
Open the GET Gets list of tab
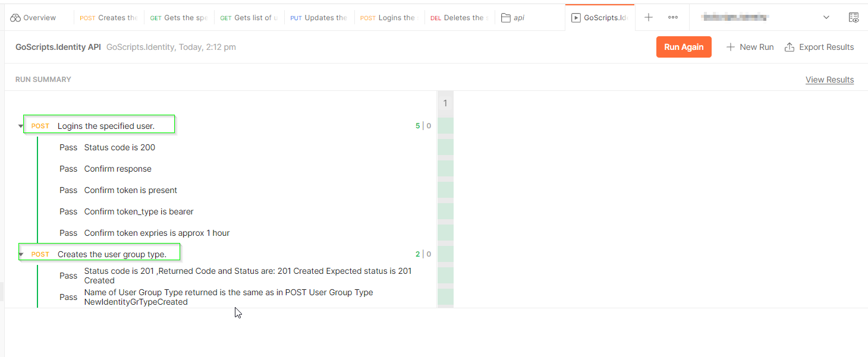[250, 18]
